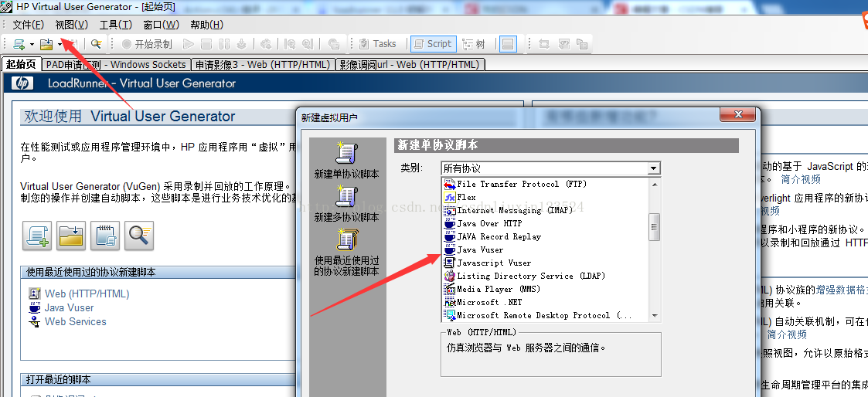Open recent protocol Web Services link
This screenshot has height=397, width=868.
[x=75, y=321]
